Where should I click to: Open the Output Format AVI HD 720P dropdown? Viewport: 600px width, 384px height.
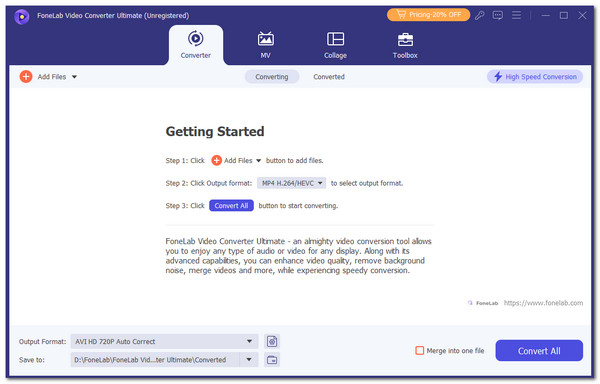(x=164, y=342)
